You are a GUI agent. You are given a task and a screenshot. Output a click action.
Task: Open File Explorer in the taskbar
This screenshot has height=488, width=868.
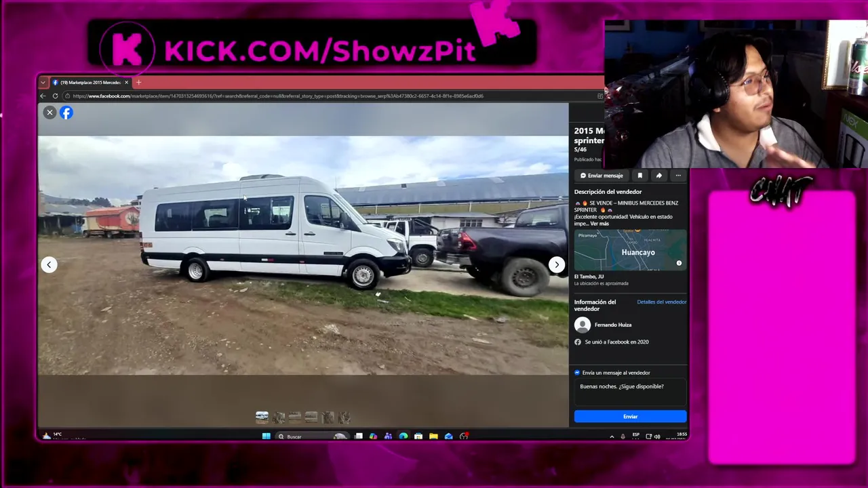coord(433,436)
